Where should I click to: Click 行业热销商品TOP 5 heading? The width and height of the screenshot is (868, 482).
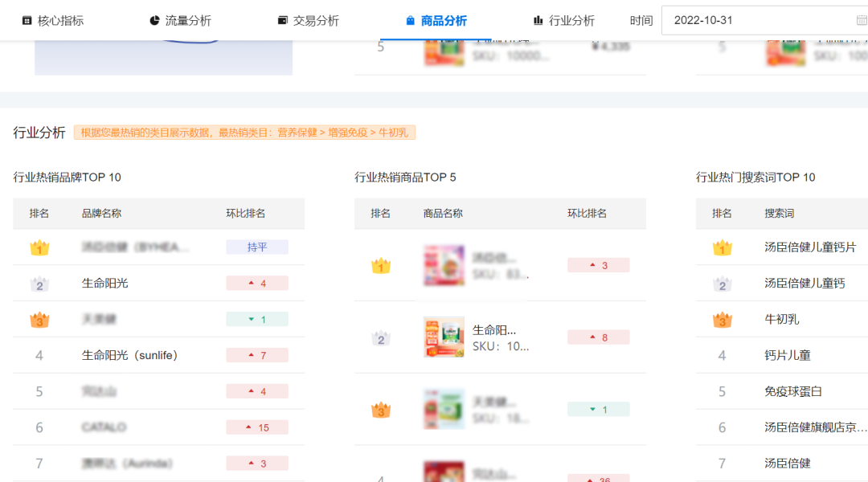pos(405,178)
